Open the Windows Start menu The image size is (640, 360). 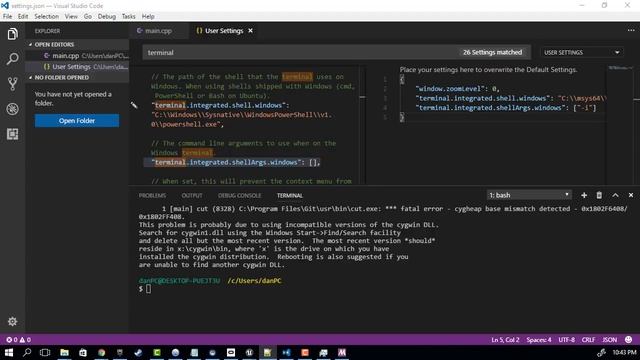(x=9, y=352)
